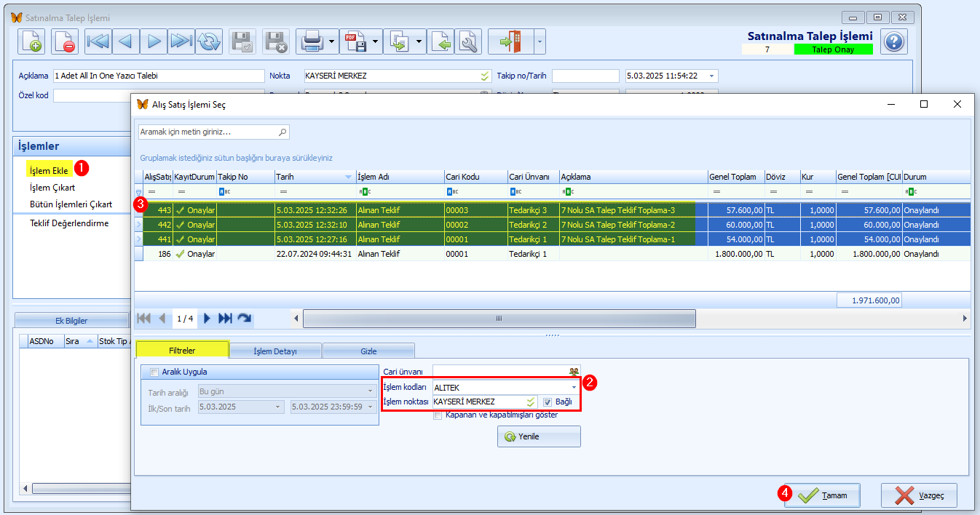Open the end date dropdown 5.03.2025 23:59:59

tap(371, 407)
